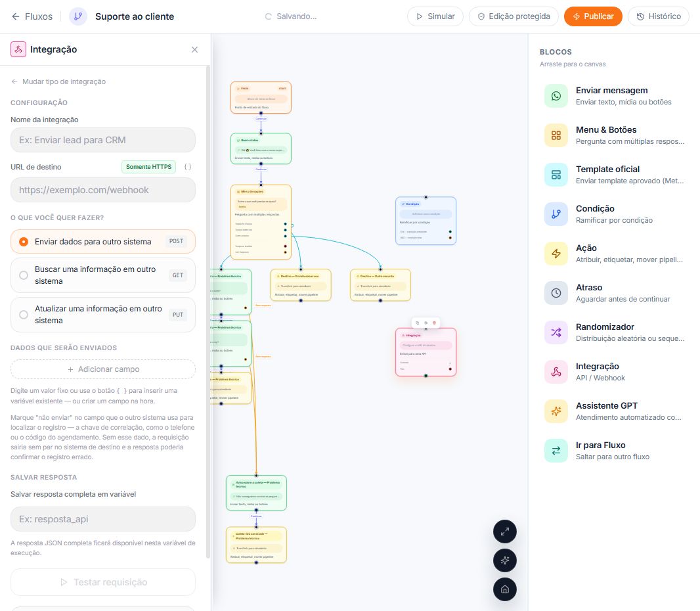This screenshot has height=611, width=700.
Task: Click the canvas fullscreen expand button
Action: coord(505,532)
